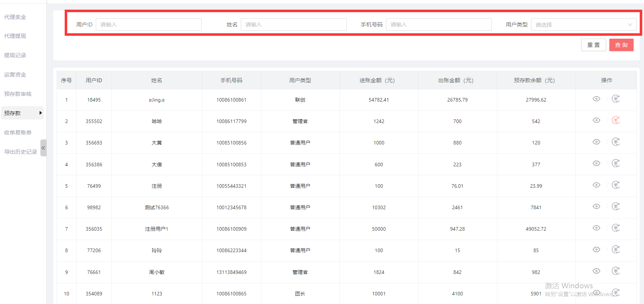Click the yuan adjust icon for 大傻
The height and width of the screenshot is (304, 644).
tap(615, 163)
